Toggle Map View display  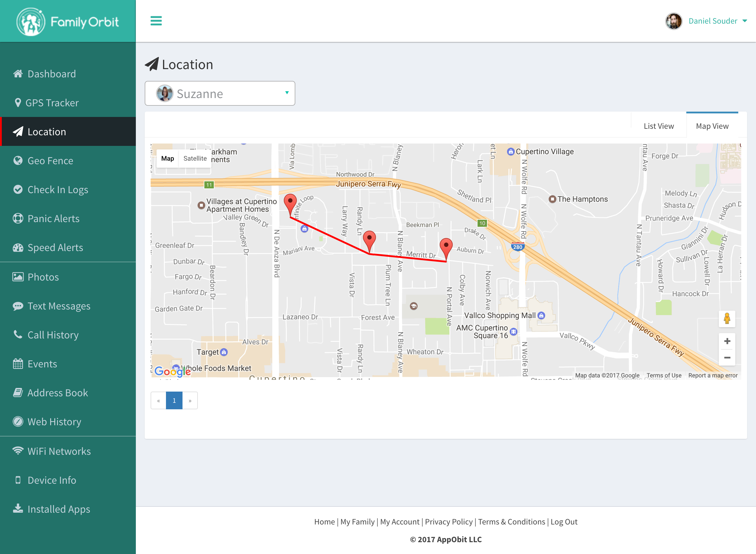712,126
